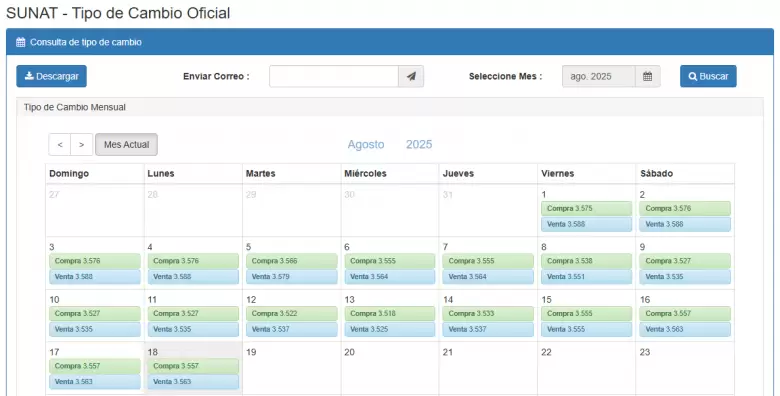Click the 2025 year title

tap(419, 144)
